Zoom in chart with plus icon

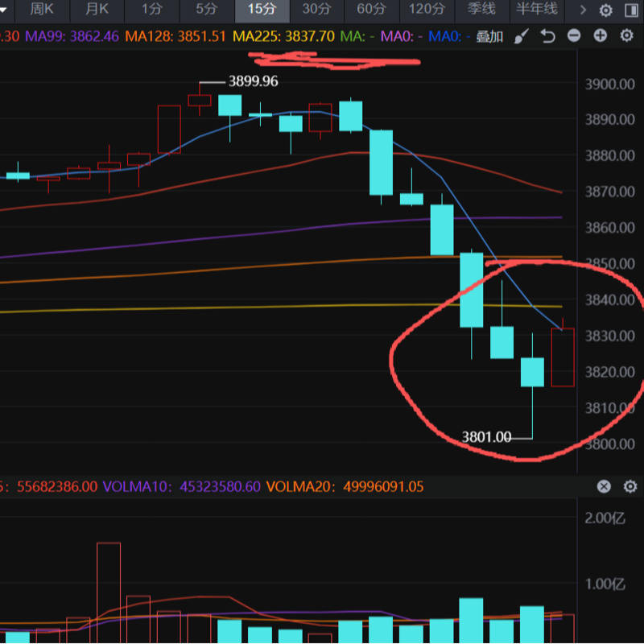[x=600, y=36]
